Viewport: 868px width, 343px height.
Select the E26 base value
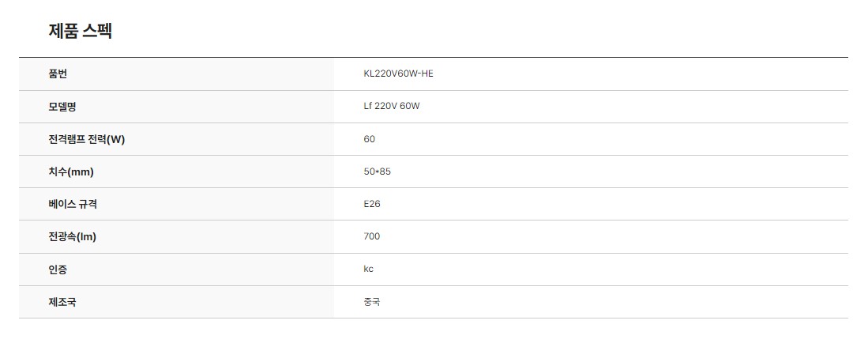[372, 204]
